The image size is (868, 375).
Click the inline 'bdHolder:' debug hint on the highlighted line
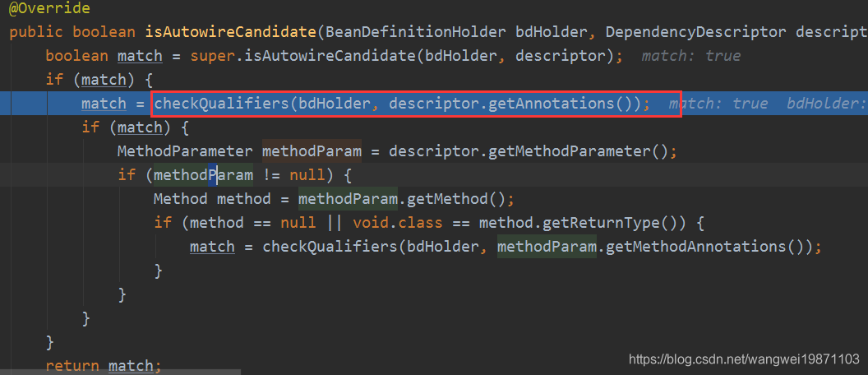827,104
